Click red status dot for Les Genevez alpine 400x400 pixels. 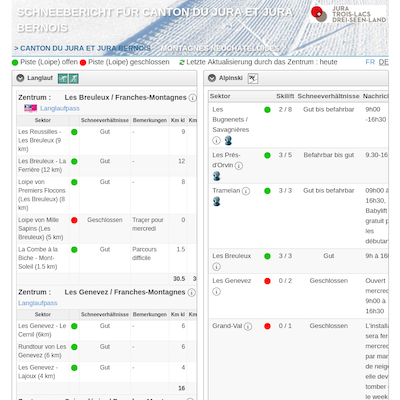(267, 281)
